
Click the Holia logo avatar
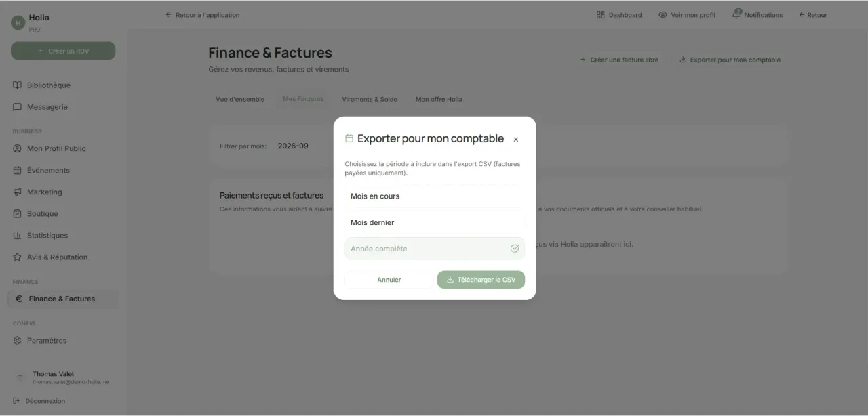[x=18, y=22]
